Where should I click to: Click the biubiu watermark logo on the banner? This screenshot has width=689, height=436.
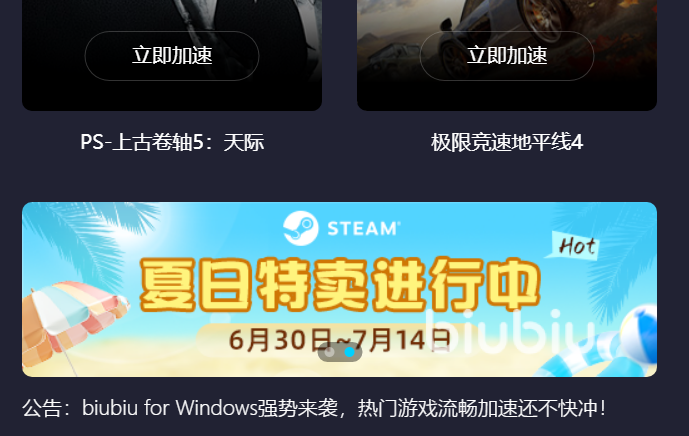(x=510, y=331)
